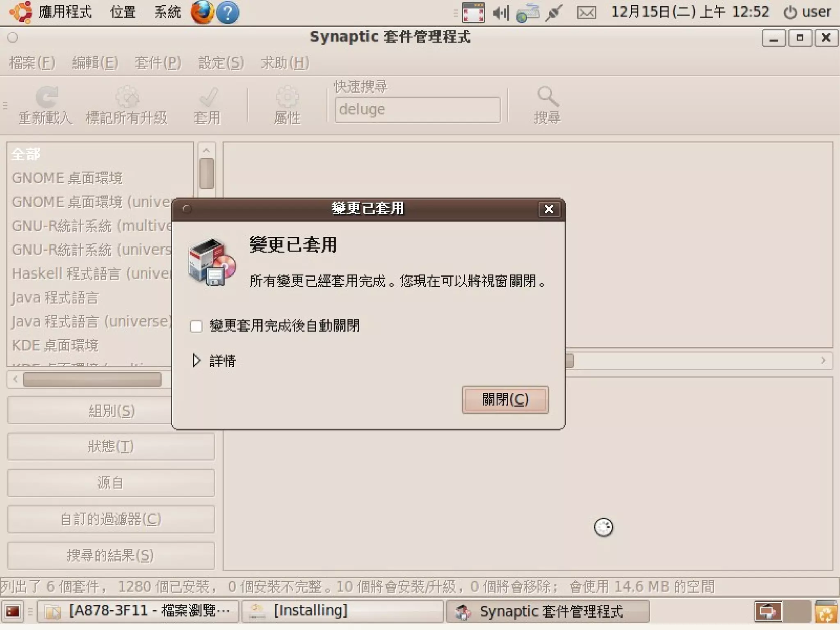Open the 系統 panel menu
This screenshot has height=630, width=840.
pyautogui.click(x=167, y=11)
